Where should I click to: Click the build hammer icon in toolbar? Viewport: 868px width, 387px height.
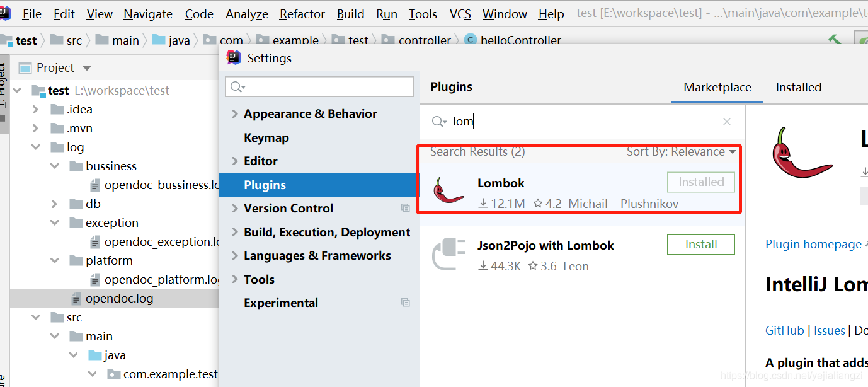coord(835,40)
